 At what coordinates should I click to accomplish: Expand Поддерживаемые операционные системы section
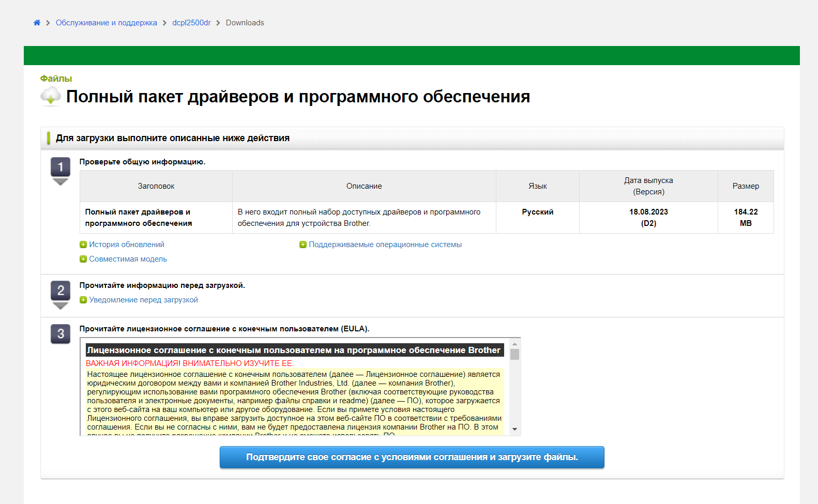coord(385,245)
